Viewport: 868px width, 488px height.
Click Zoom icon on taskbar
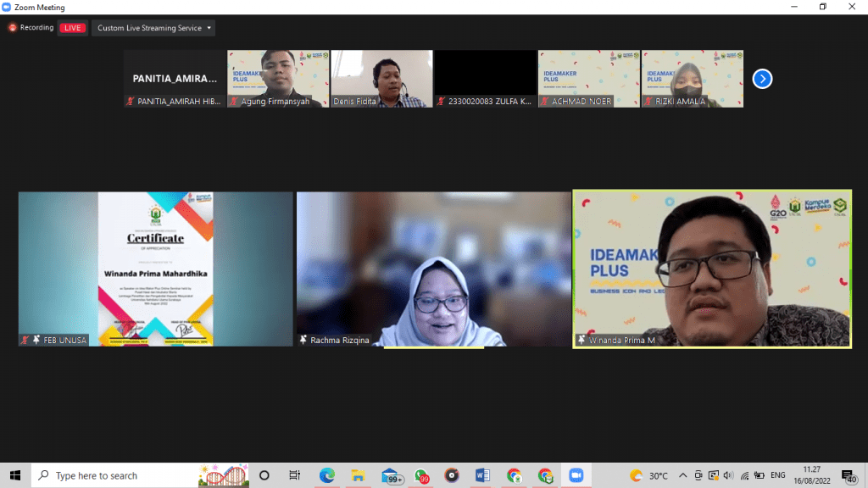coord(576,475)
